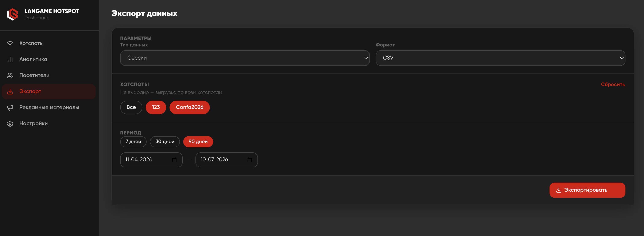This screenshot has height=236, width=644.
Task: Click the download icon for Экспорт
Action: (10, 91)
